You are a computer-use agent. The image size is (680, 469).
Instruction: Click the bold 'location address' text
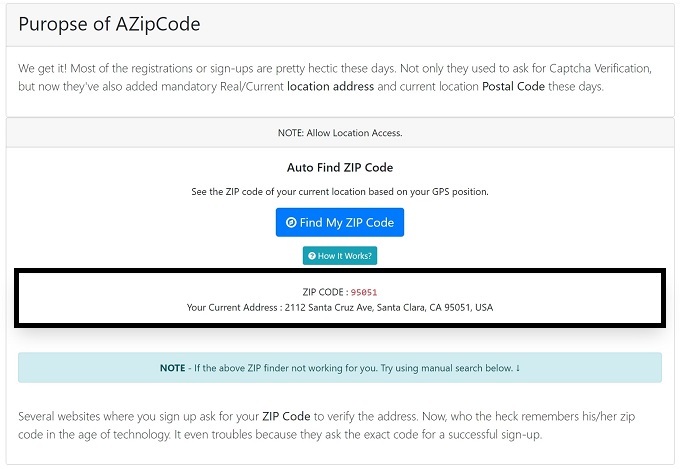[330, 87]
